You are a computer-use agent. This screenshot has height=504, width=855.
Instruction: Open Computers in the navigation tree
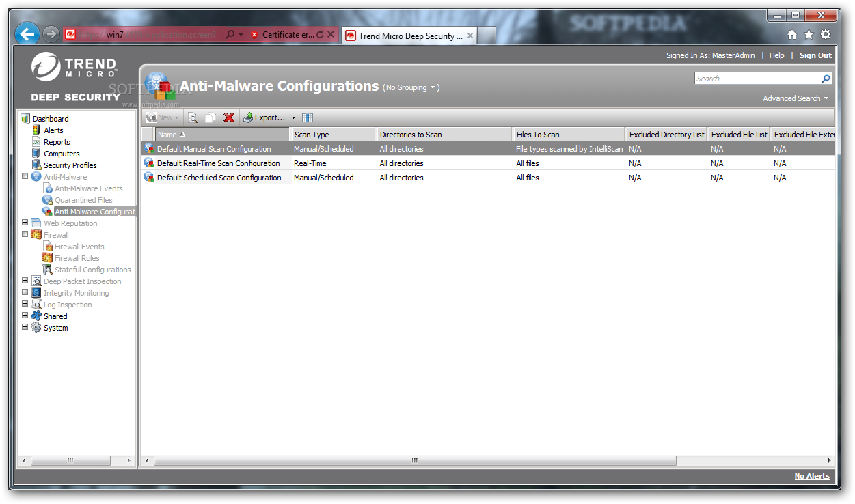pyautogui.click(x=62, y=154)
